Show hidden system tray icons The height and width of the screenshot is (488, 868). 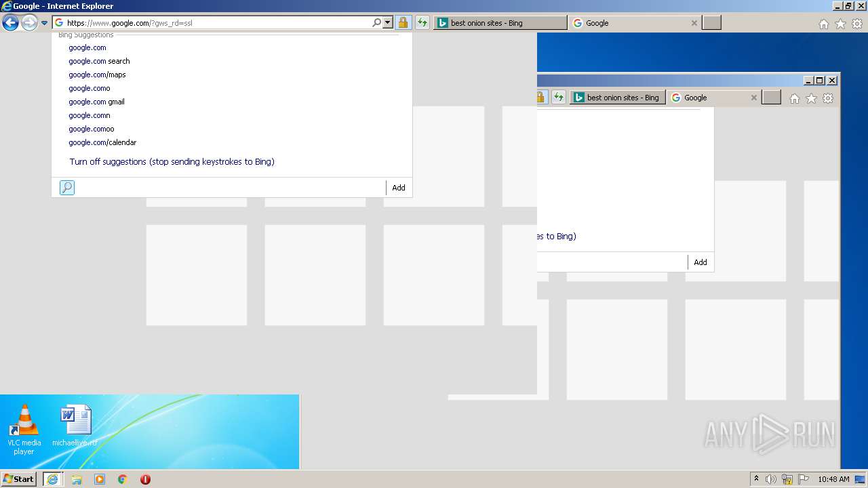pyautogui.click(x=756, y=479)
